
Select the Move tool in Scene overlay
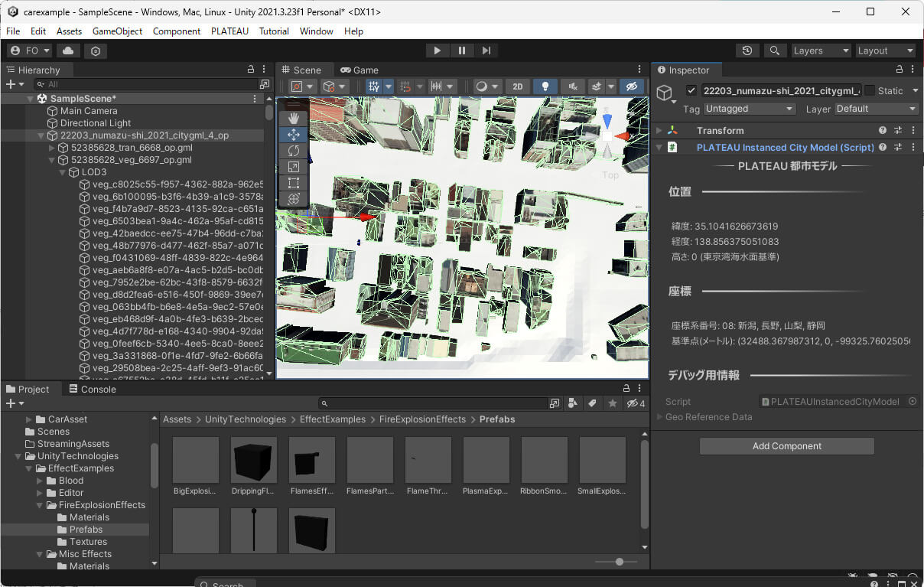click(x=294, y=135)
